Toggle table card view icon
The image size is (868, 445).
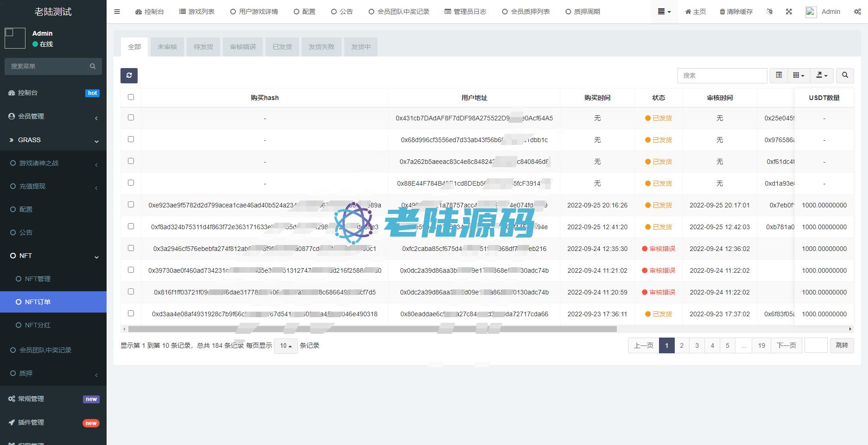click(779, 75)
